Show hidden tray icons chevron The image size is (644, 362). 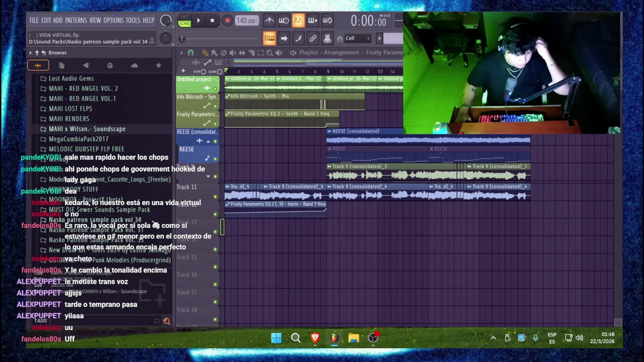pos(493,338)
